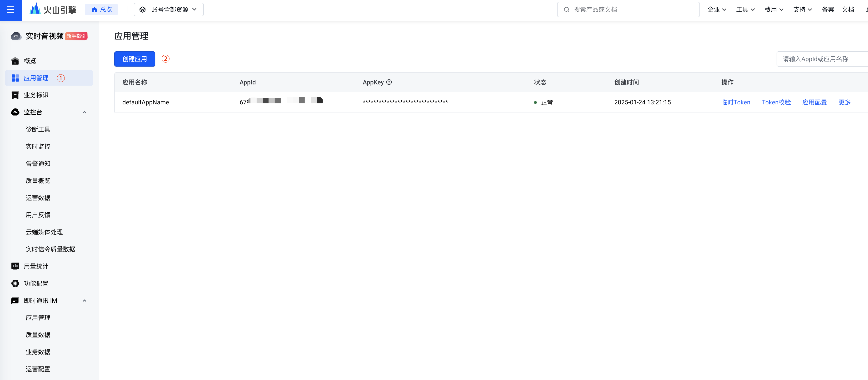The image size is (868, 380).
Task: Collapse the 即时通讯 IM section
Action: 85,301
